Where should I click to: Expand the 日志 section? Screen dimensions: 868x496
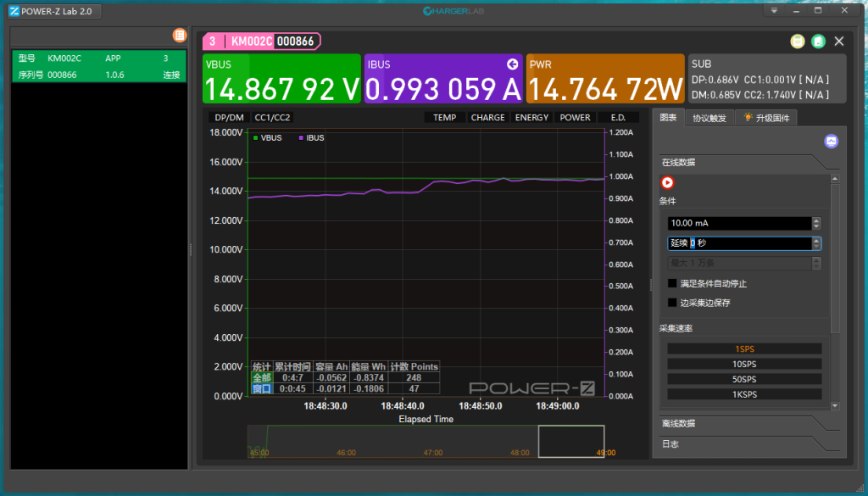point(749,444)
